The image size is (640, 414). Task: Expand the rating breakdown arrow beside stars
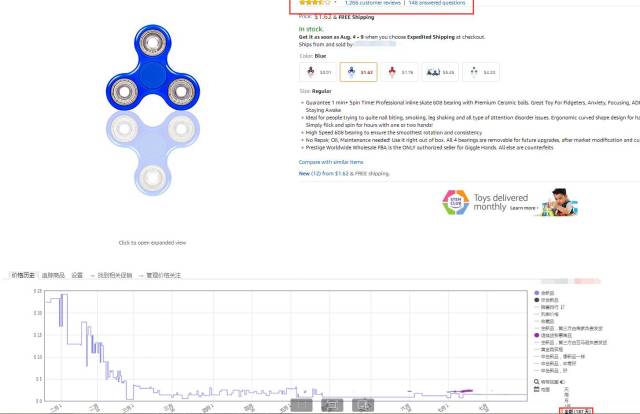[335, 2]
